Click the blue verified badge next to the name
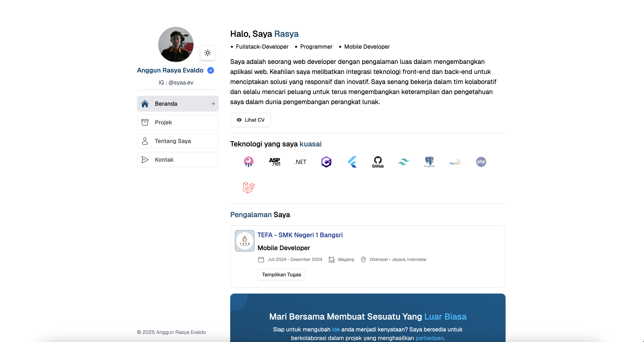This screenshot has width=644, height=342. [211, 70]
